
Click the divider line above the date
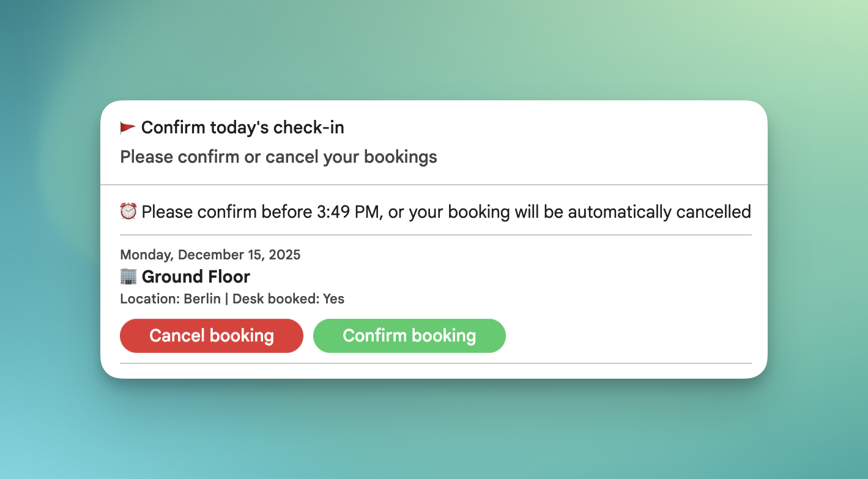tap(436, 234)
